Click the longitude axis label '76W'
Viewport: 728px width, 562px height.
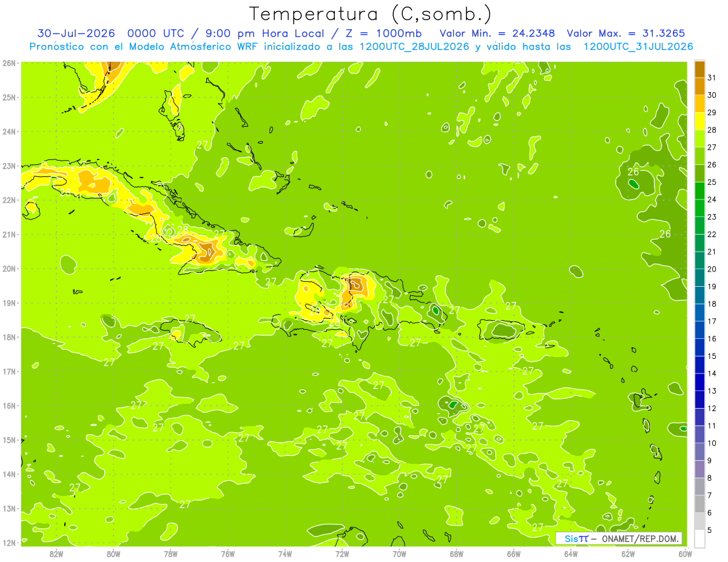click(227, 554)
